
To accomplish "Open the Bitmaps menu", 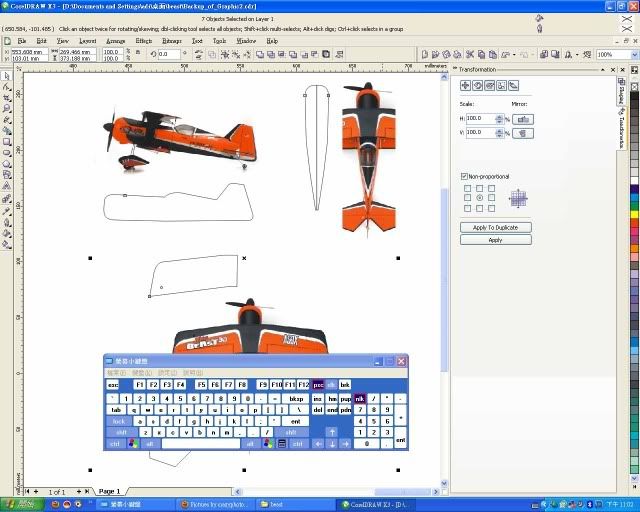I will [x=172, y=41].
